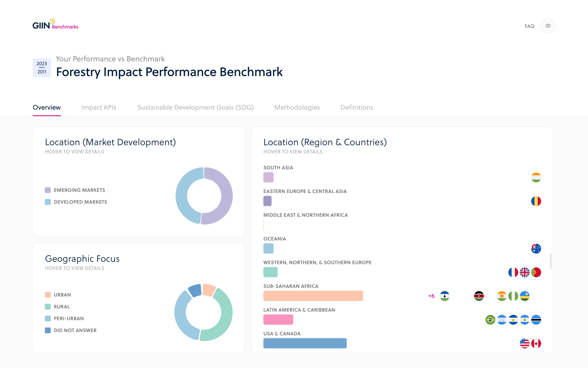The height and width of the screenshot is (368, 588).
Task: Click the Kenya flag icon
Action: [x=479, y=296]
